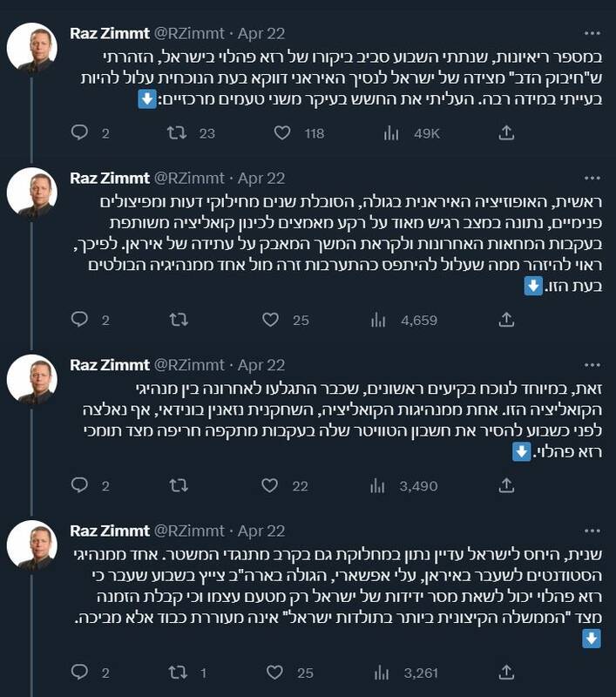616x697 pixels.
Task: Retweet the fourth tweet with 1 retweet
Action: pos(177,673)
